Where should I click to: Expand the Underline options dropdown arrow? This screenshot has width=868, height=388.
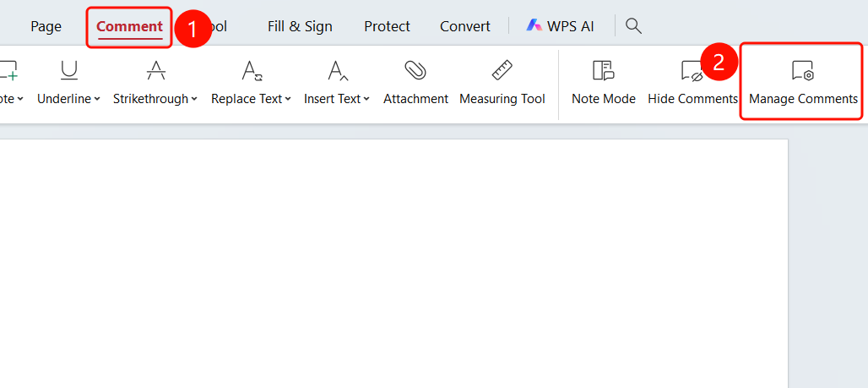point(97,99)
